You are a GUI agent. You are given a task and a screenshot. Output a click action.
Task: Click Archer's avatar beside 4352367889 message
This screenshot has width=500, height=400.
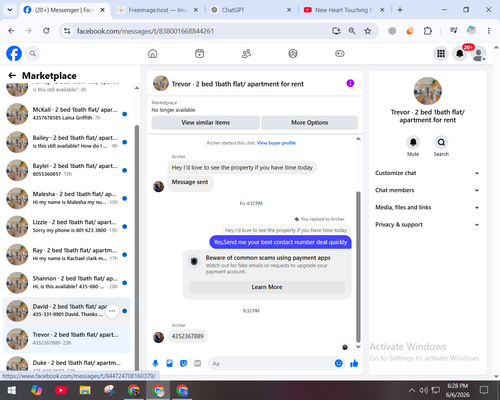(x=158, y=337)
